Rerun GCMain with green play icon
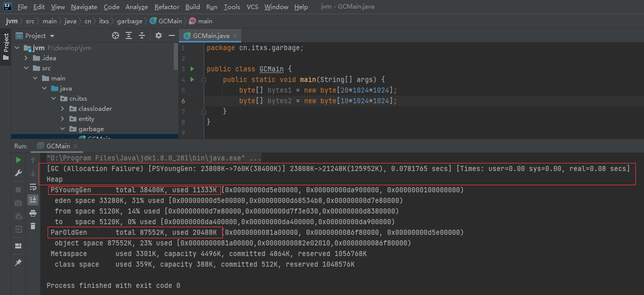The width and height of the screenshot is (644, 295). [18, 160]
